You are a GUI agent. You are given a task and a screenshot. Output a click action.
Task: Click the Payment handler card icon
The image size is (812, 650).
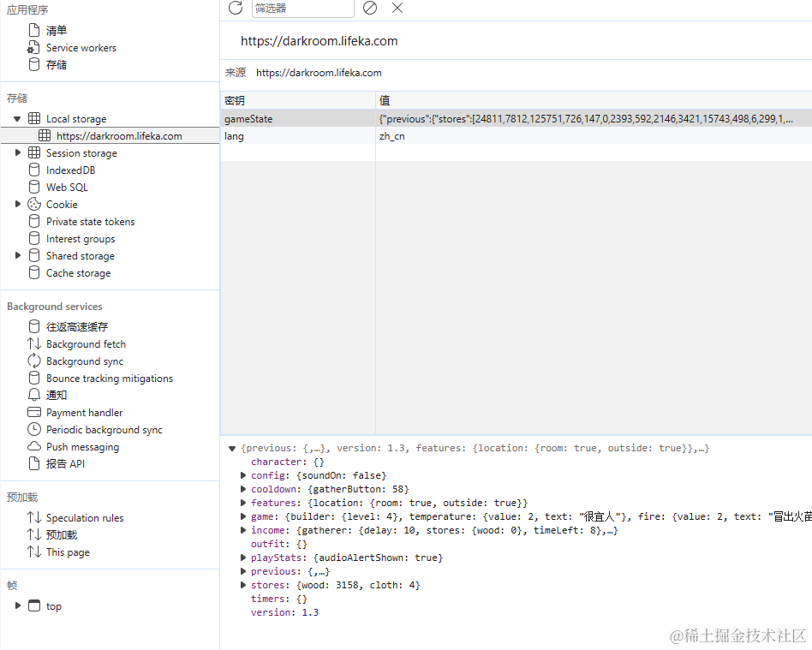[x=34, y=412]
